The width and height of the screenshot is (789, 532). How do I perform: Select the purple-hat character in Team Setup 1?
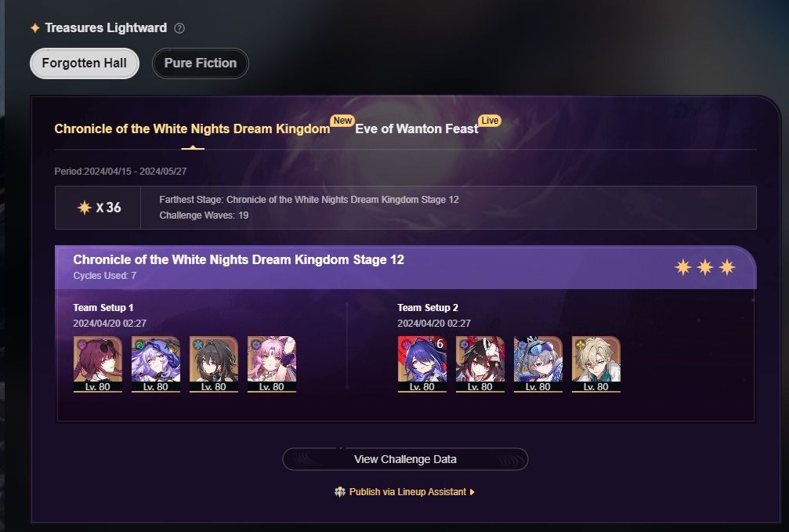155,364
